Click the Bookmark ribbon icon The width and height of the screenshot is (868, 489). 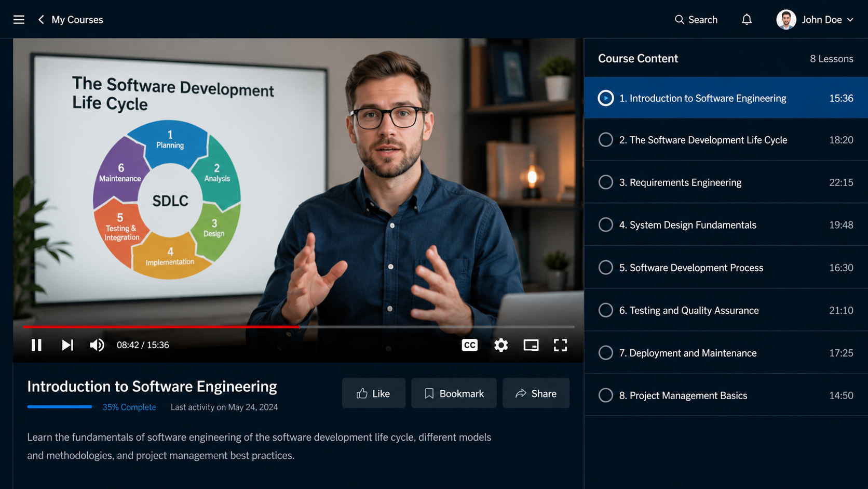pyautogui.click(x=429, y=393)
